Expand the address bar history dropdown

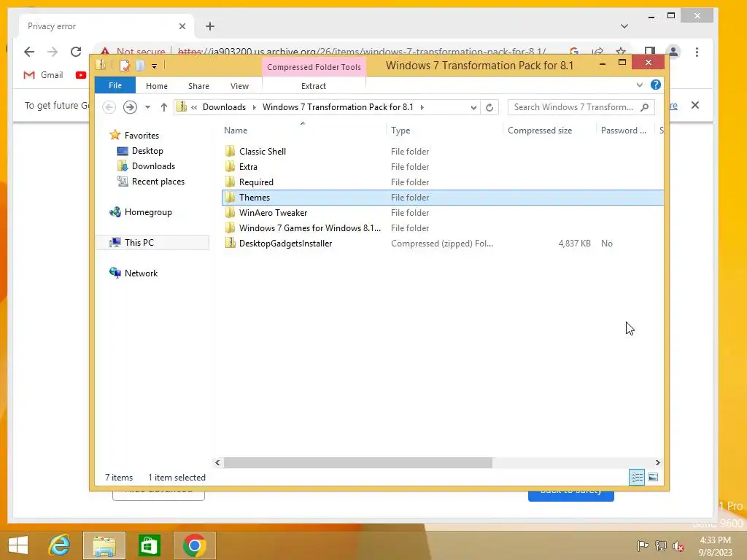[473, 108]
